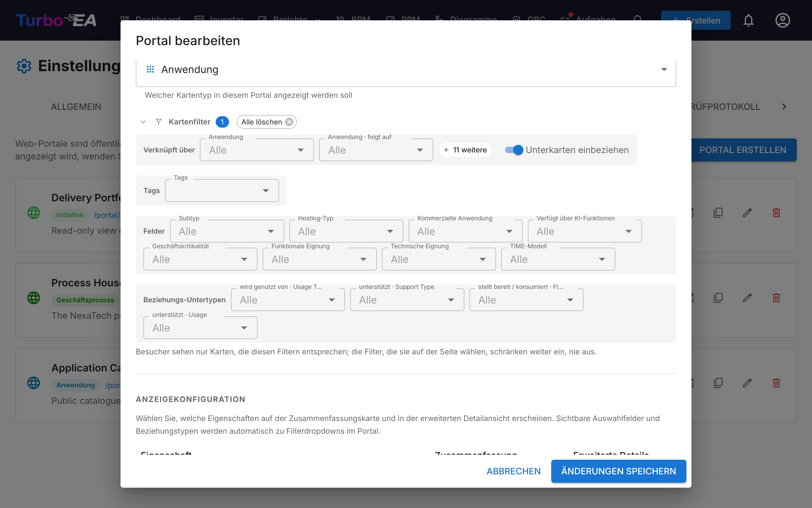Open the unterstützt · Support Type dropdown

point(407,300)
